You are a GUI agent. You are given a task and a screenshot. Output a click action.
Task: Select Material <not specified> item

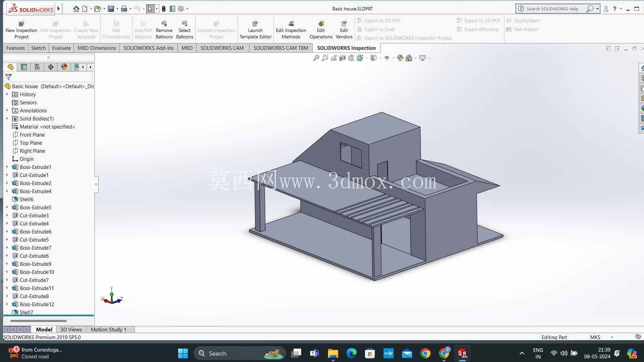(x=47, y=127)
